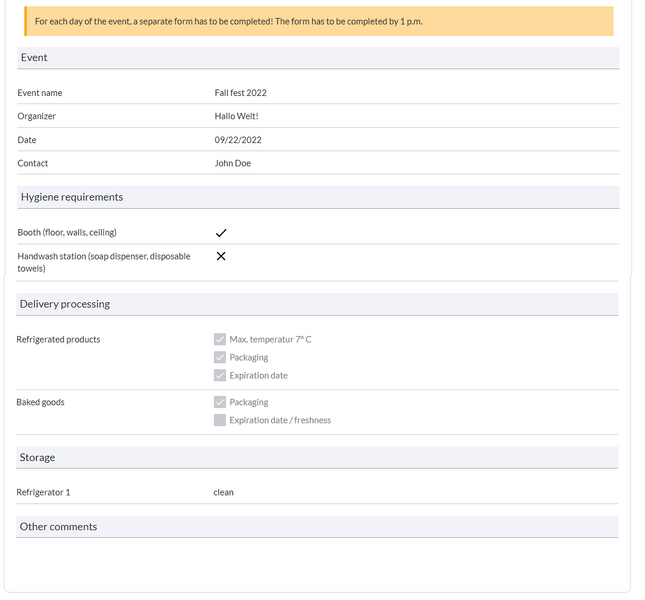This screenshot has height=600, width=645.
Task: Toggle Packaging checkbox under Baked goods
Action: [x=220, y=402]
